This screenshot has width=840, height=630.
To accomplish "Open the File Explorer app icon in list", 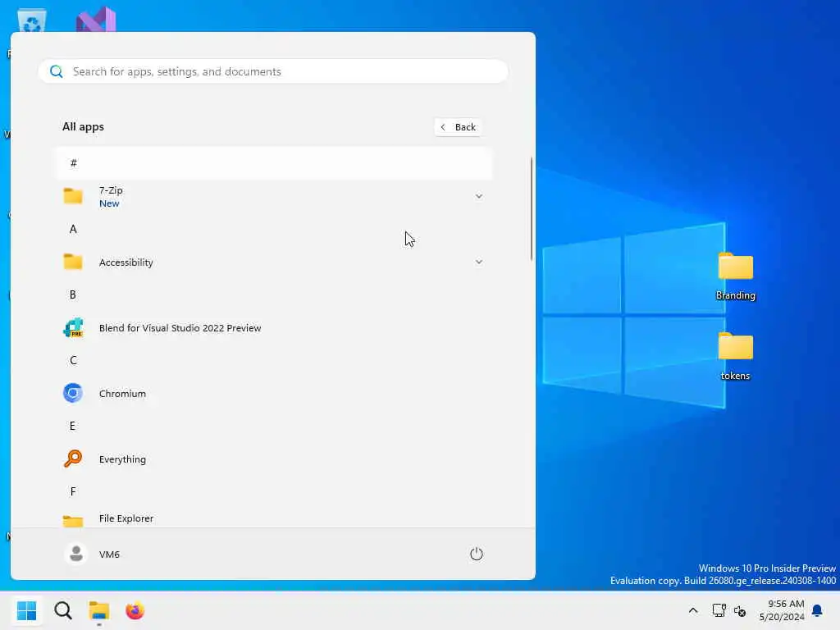I will coord(73,520).
